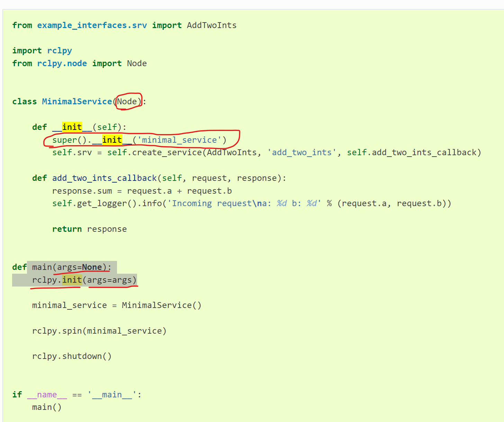This screenshot has height=422, width=504.
Task: Click final 'main()' call at bottom
Action: click(x=47, y=407)
